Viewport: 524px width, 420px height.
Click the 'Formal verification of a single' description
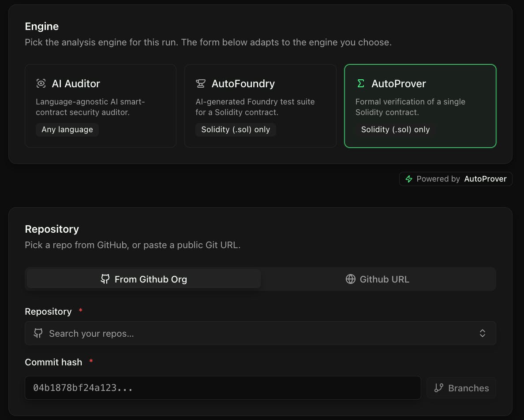410,107
